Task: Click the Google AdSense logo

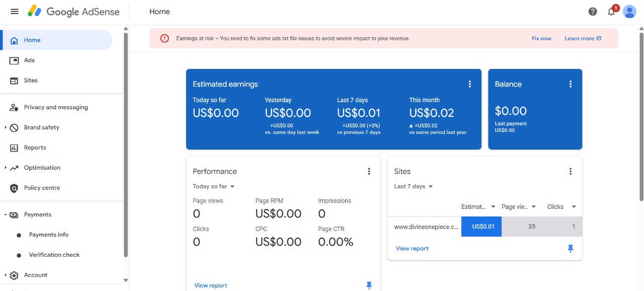Action: 73,12
